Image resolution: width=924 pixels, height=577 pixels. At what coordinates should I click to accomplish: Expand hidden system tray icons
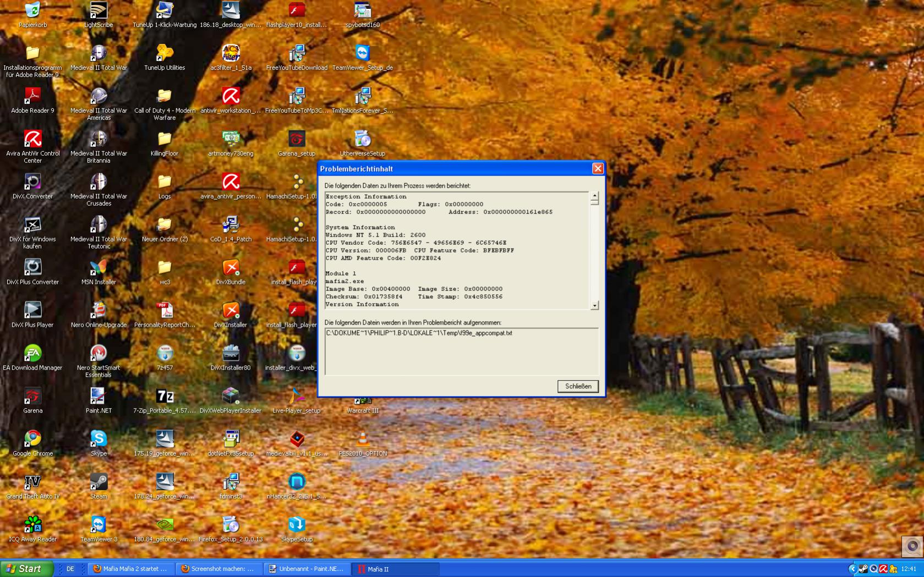click(852, 569)
